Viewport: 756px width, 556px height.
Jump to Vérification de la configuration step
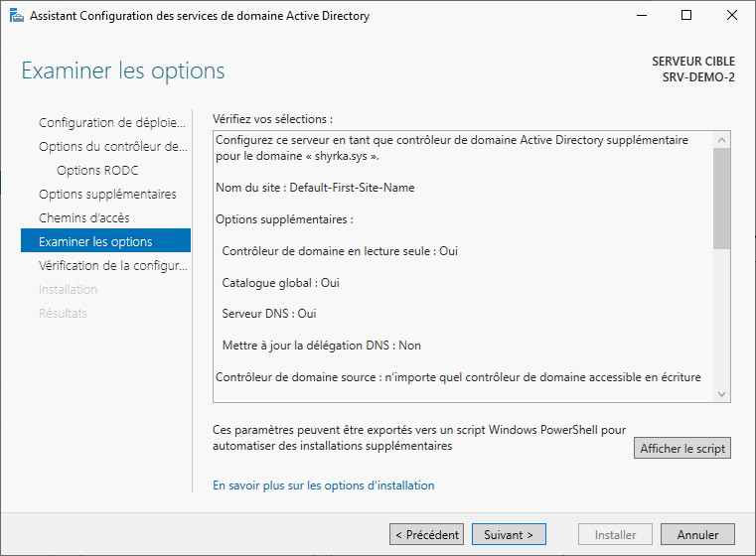[111, 266]
